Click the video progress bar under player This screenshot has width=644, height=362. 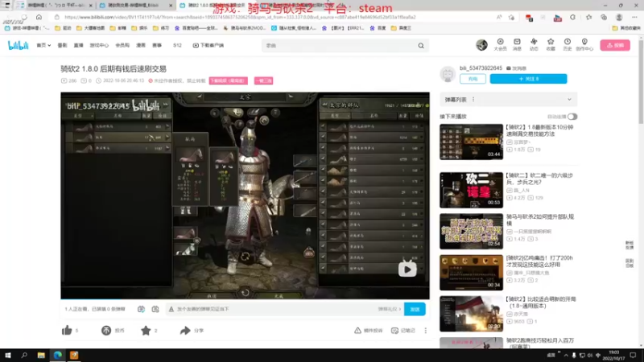[246, 298]
